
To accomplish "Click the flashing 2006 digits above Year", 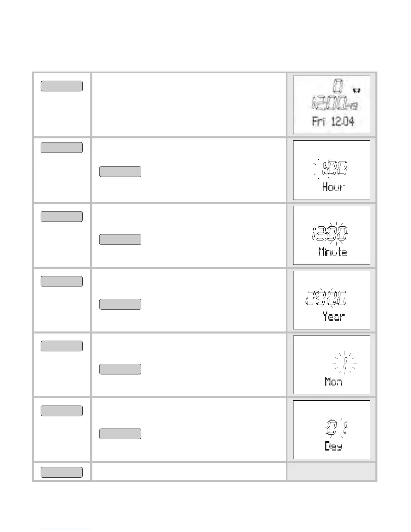I will click(x=326, y=298).
